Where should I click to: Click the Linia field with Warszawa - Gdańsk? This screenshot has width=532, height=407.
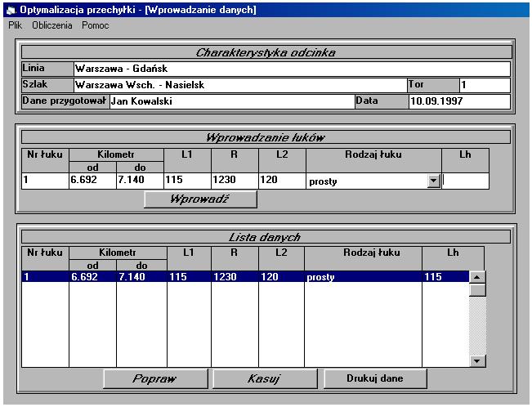(292, 69)
